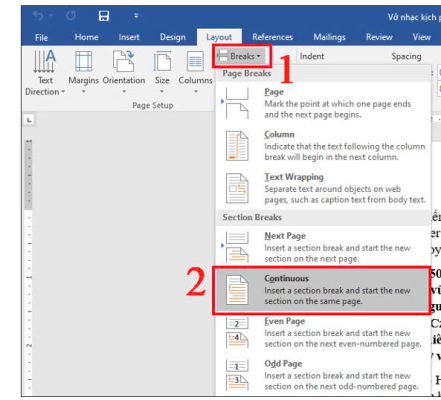
Task: Choose the Column break option
Action: 323,146
